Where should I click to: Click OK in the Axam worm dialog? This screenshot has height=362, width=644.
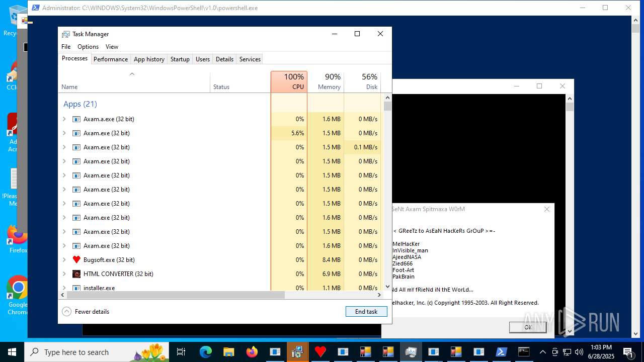528,327
